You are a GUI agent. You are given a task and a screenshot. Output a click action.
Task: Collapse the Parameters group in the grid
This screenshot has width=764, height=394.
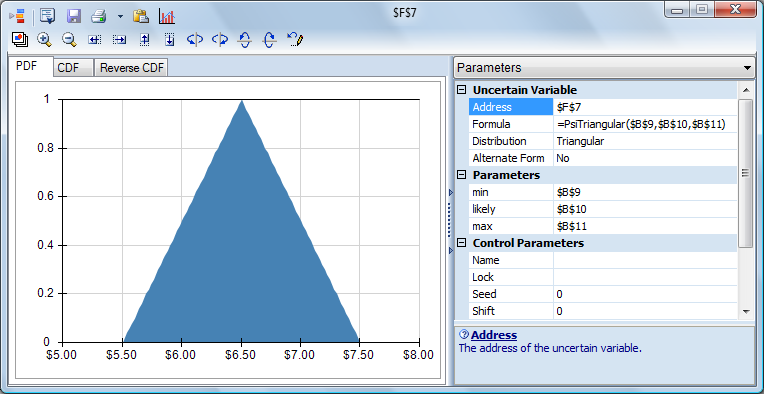(x=462, y=175)
